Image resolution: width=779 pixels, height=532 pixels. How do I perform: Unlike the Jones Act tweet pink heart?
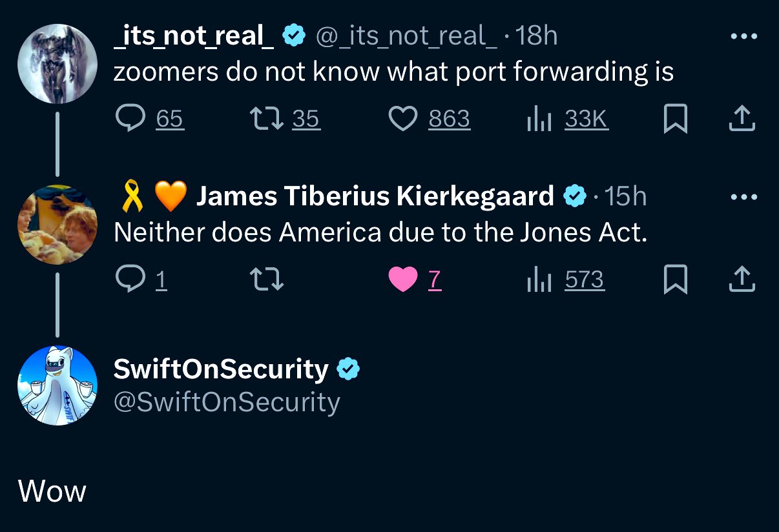point(403,280)
